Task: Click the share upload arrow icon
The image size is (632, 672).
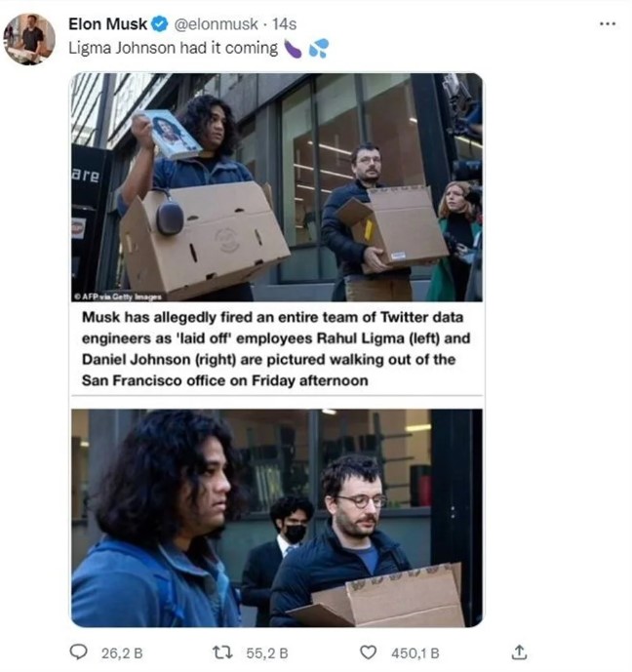Action: tap(519, 652)
